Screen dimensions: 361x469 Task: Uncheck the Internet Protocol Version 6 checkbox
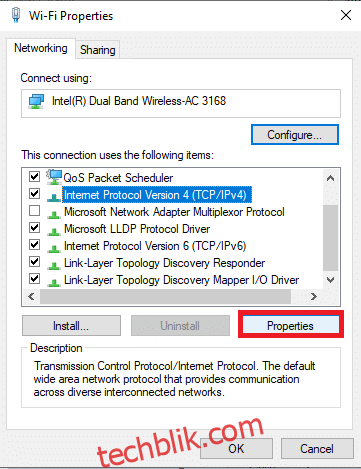35,245
